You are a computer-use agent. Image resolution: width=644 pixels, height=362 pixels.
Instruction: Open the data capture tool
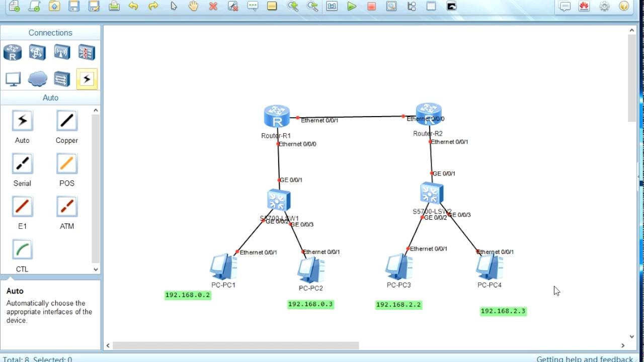coord(391,6)
